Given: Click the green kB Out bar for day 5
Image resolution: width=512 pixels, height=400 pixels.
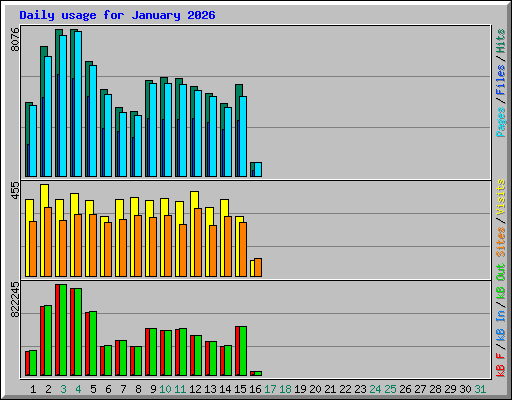Looking at the screenshot, I should 93,344.
